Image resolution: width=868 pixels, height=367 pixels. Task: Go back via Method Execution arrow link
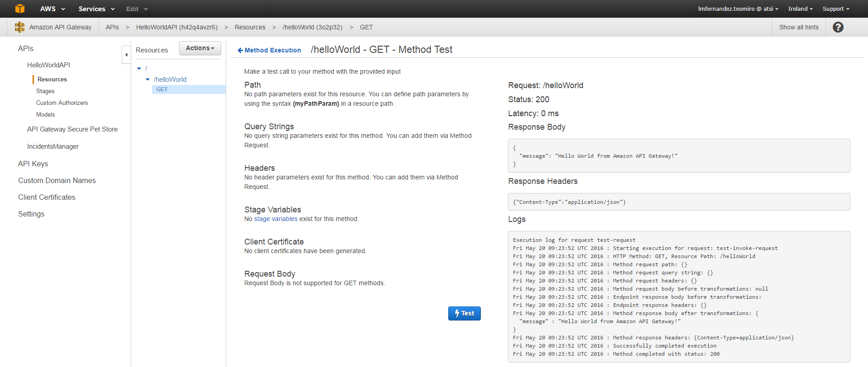click(x=269, y=50)
